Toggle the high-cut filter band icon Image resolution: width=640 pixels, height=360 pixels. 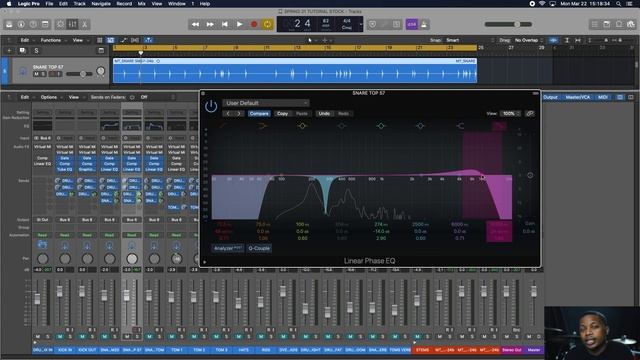pos(499,126)
